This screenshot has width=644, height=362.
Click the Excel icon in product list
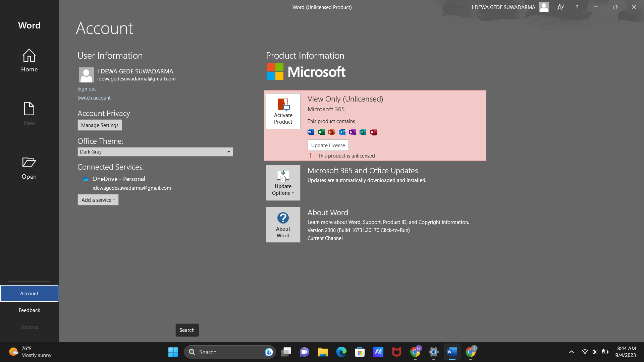pos(321,132)
